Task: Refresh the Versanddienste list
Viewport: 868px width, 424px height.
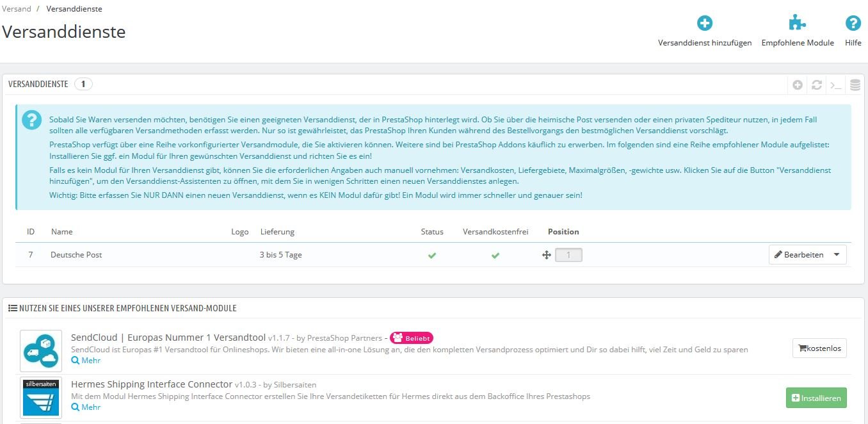Action: tap(817, 85)
